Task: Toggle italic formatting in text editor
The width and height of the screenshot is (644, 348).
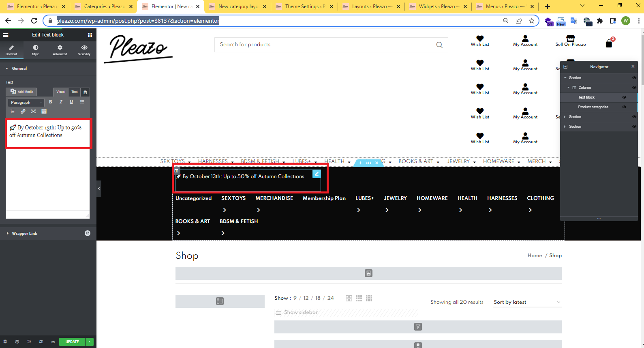Action: coord(61,102)
